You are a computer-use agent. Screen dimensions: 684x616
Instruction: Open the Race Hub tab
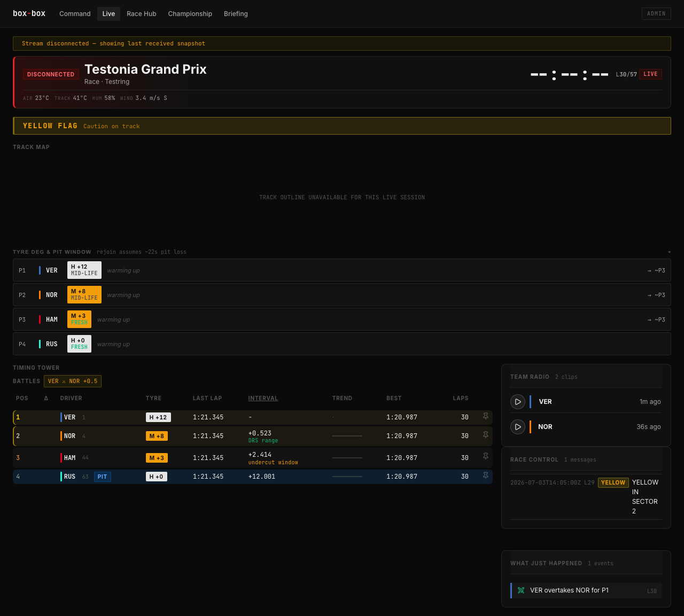[142, 14]
